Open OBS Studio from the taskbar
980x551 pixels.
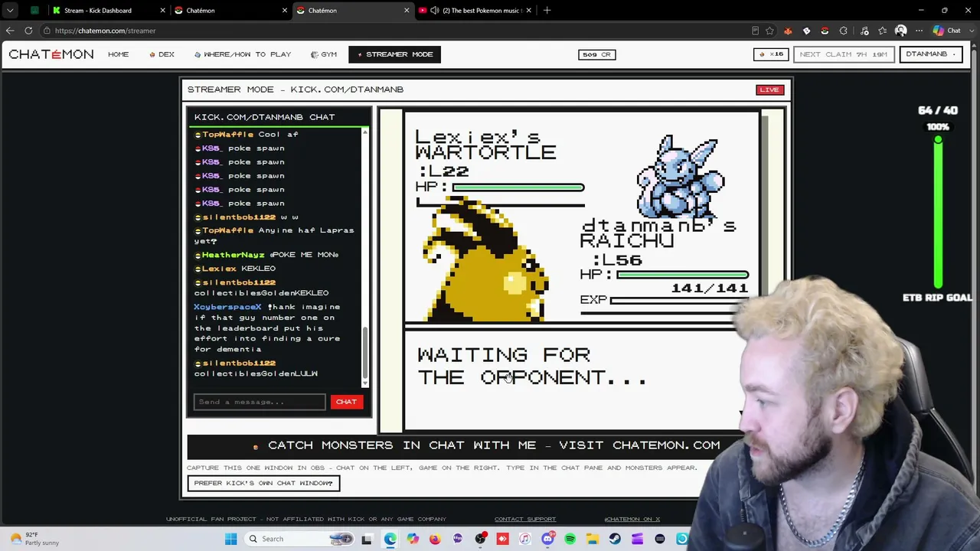click(480, 539)
